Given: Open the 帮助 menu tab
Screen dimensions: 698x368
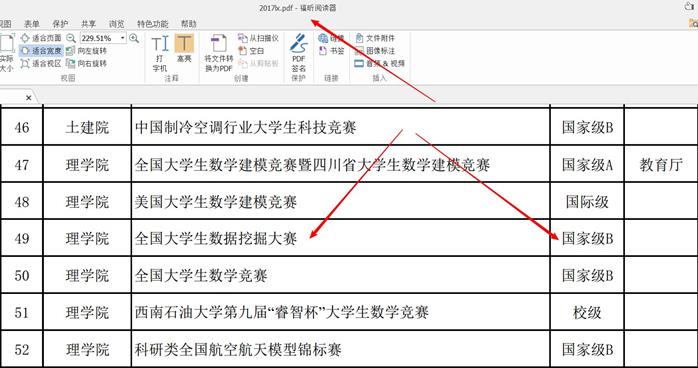Looking at the screenshot, I should (x=188, y=24).
